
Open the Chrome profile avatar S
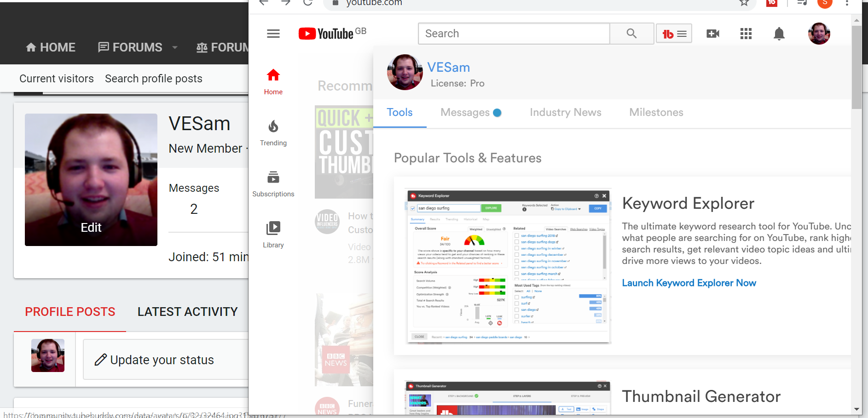[x=825, y=3]
